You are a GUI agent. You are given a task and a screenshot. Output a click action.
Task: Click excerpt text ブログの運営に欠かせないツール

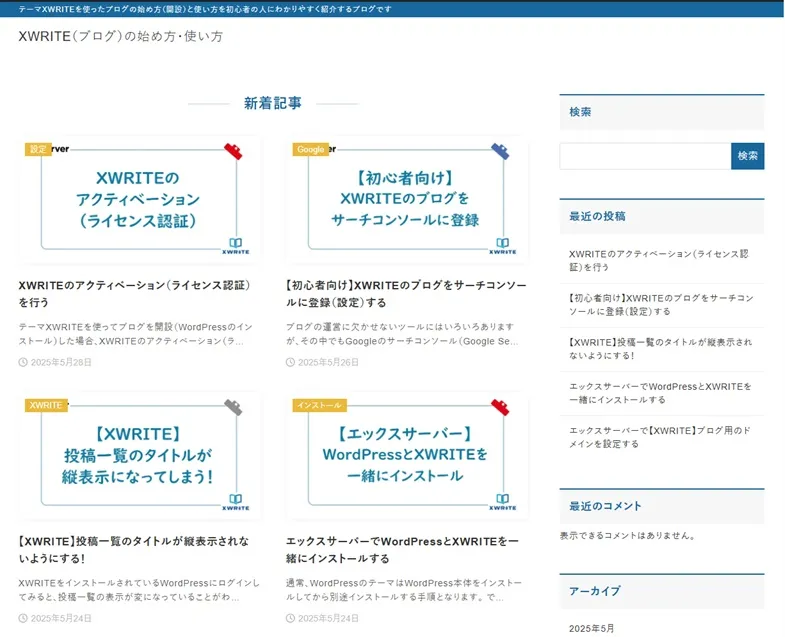point(402,334)
